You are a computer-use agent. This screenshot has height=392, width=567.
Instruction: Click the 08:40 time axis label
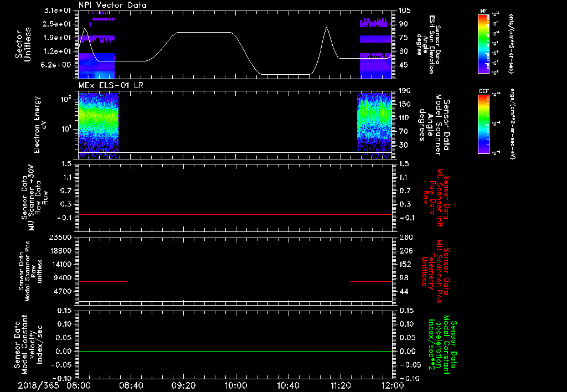click(x=131, y=385)
